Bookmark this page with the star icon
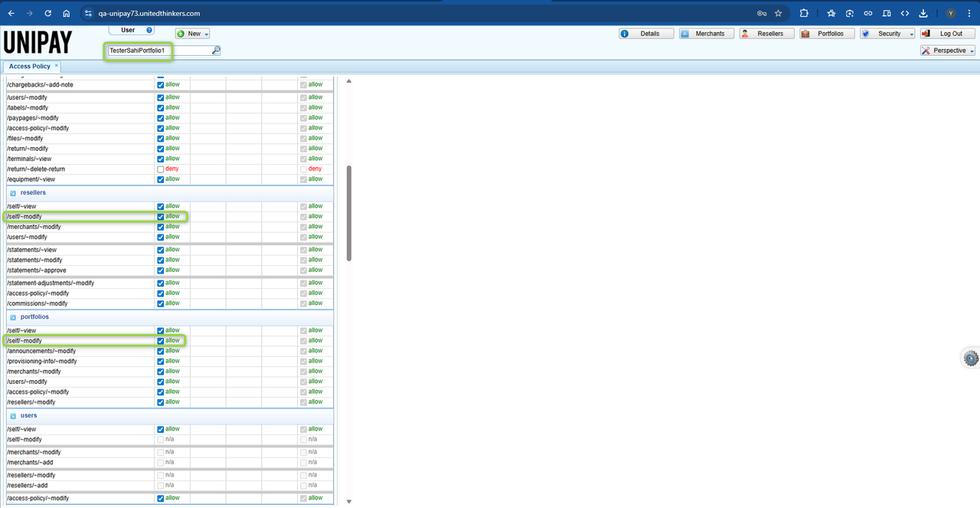Viewport: 980px width, 508px height. 779,13
